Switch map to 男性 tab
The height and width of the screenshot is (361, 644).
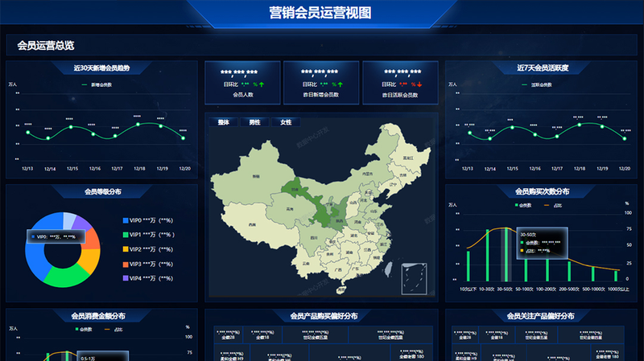click(254, 122)
